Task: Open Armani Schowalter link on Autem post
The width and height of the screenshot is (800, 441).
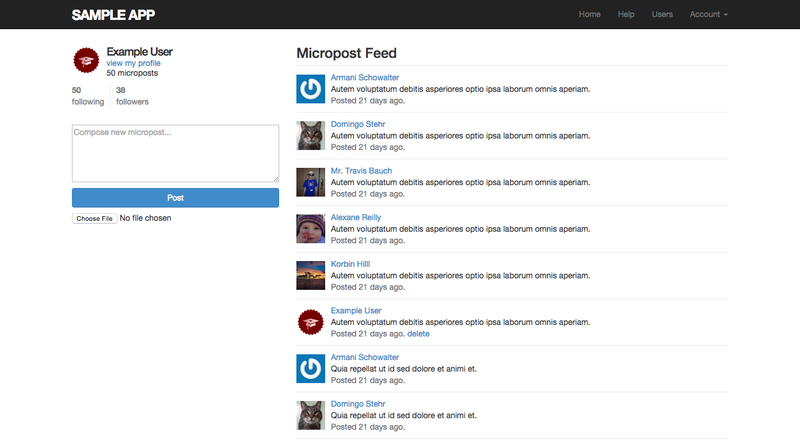Action: pyautogui.click(x=364, y=78)
